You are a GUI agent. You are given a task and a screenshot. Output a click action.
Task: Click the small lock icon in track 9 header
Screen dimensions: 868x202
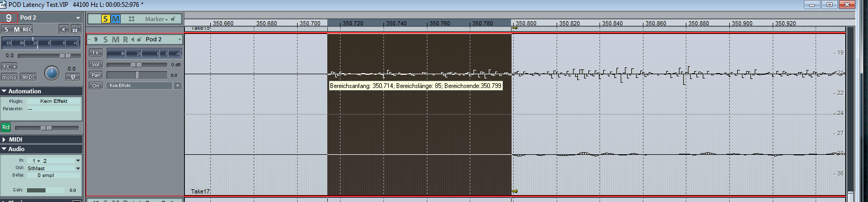(x=139, y=40)
